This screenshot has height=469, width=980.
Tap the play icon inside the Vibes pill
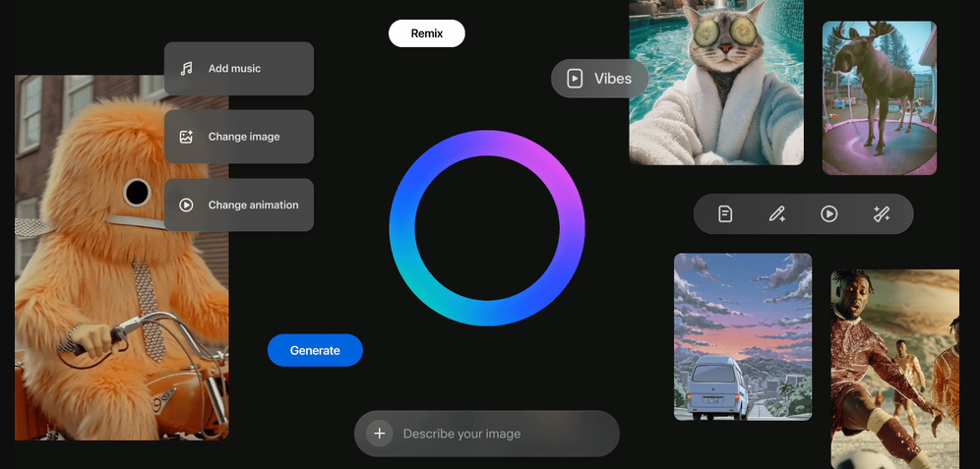(575, 79)
